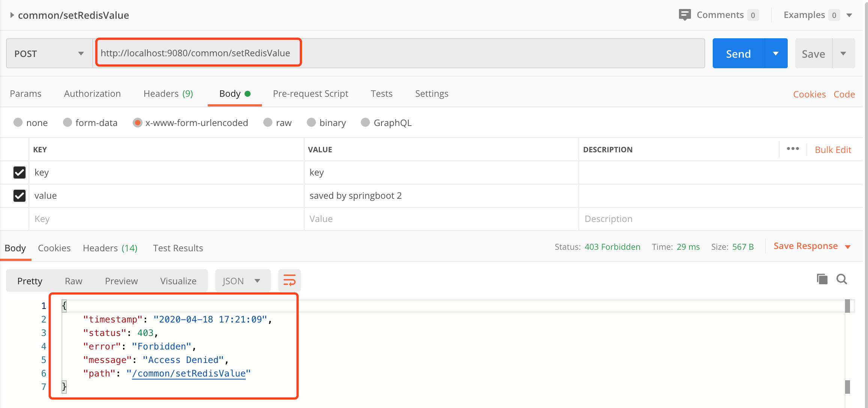Open response search with the magnifier icon
This screenshot has height=408, width=868.
[841, 279]
